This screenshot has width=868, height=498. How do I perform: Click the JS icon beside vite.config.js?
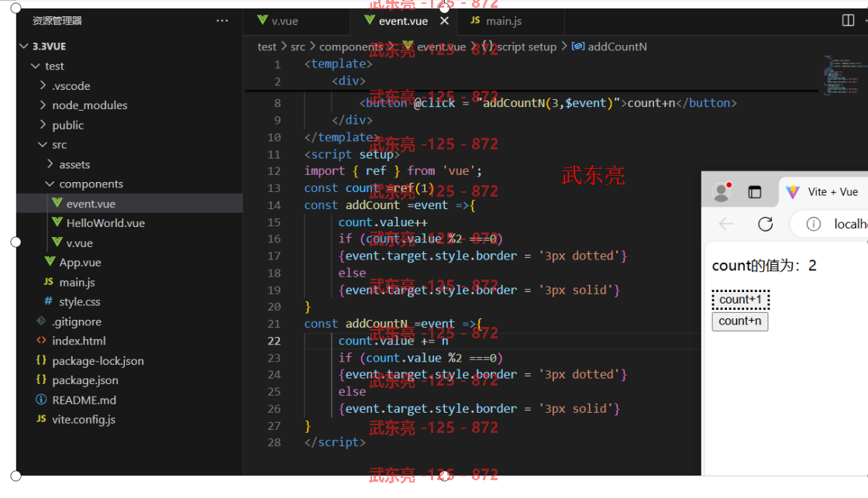41,419
